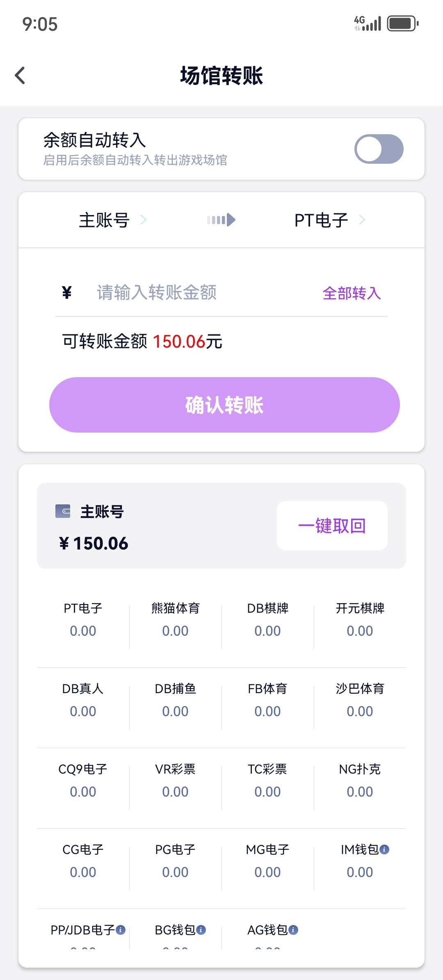
Task: Tap the transfer direction arrow icon
Action: [x=221, y=220]
